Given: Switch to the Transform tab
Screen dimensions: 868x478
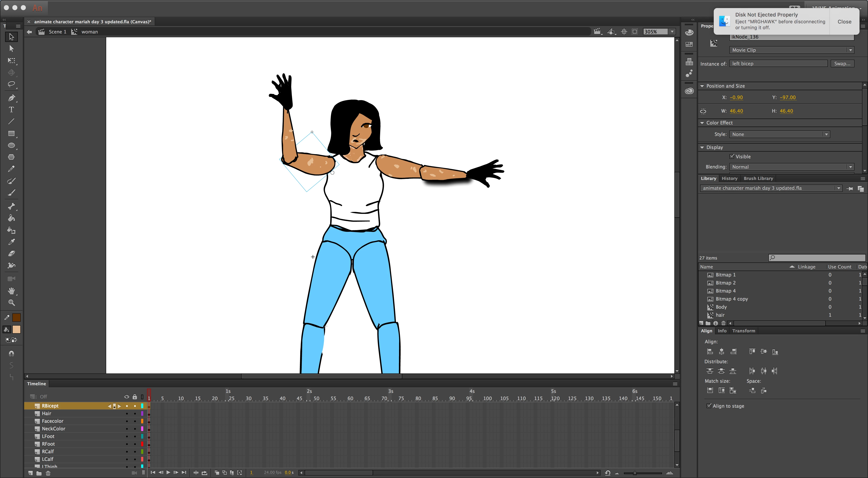Looking at the screenshot, I should point(744,331).
